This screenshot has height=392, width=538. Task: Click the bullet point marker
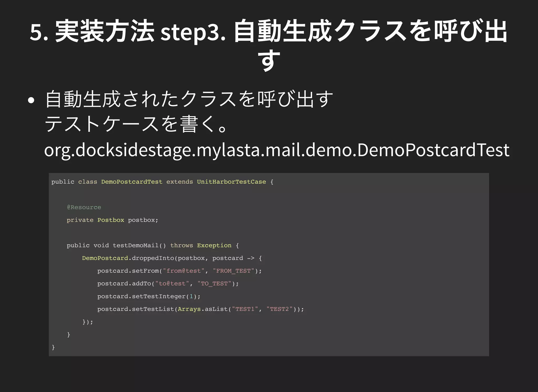(31, 100)
